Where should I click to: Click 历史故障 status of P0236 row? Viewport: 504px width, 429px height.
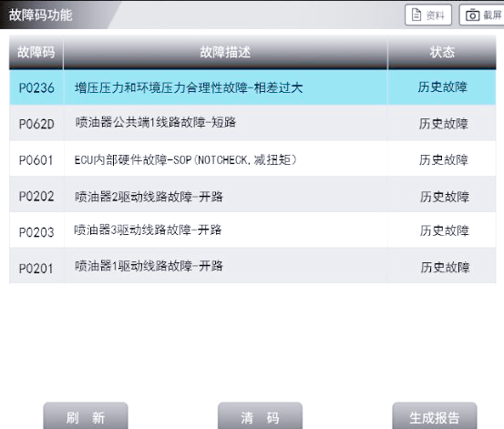[442, 87]
